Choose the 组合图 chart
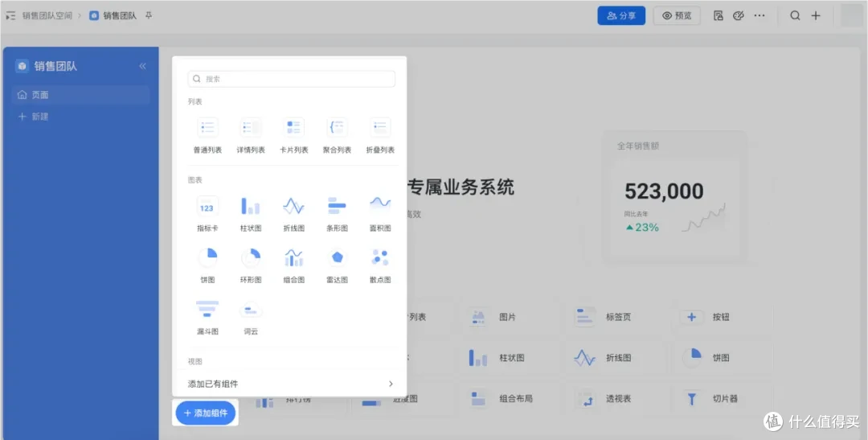This screenshot has height=440, width=868. pyautogui.click(x=294, y=265)
